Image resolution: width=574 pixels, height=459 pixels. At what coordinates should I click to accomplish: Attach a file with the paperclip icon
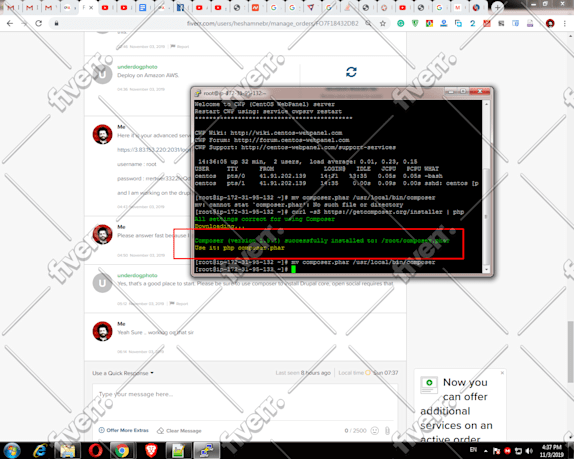(x=387, y=430)
